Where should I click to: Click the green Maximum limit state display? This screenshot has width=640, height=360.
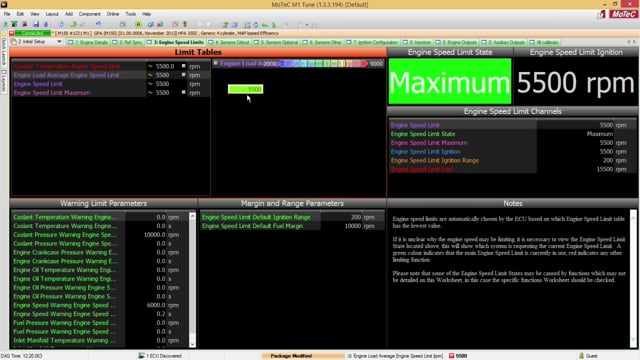[x=450, y=82]
